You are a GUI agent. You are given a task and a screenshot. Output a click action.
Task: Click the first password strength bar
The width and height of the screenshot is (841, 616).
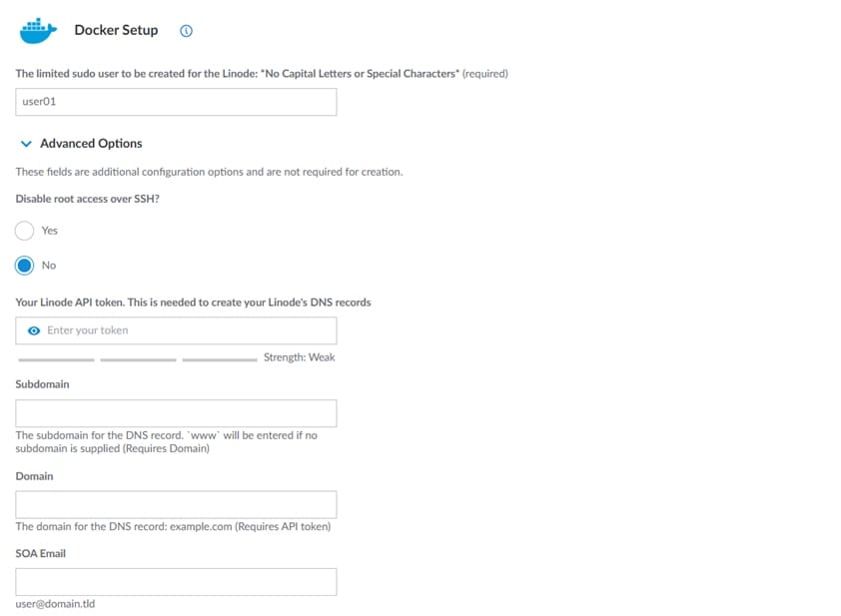tap(56, 358)
